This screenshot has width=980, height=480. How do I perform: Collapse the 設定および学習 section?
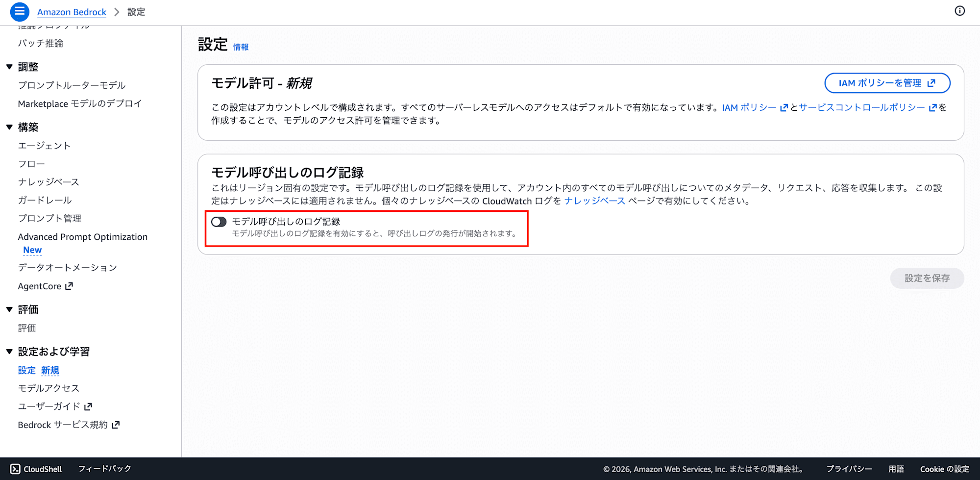coord(9,352)
